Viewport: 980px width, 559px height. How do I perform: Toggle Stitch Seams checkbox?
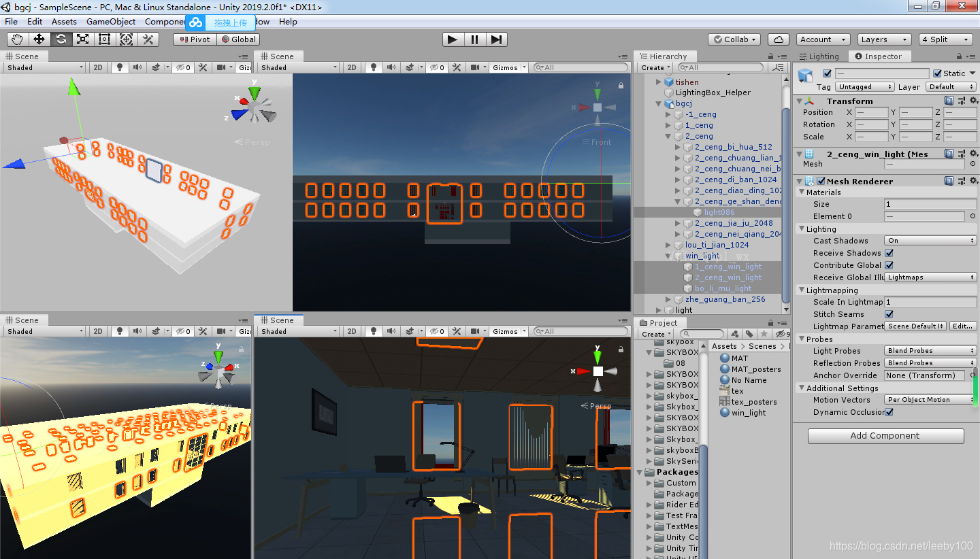[889, 314]
